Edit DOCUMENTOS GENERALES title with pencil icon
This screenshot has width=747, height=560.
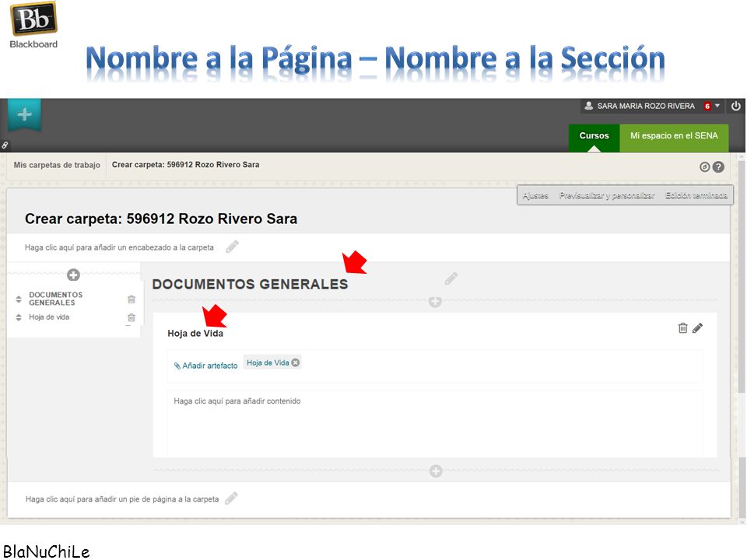(x=451, y=278)
